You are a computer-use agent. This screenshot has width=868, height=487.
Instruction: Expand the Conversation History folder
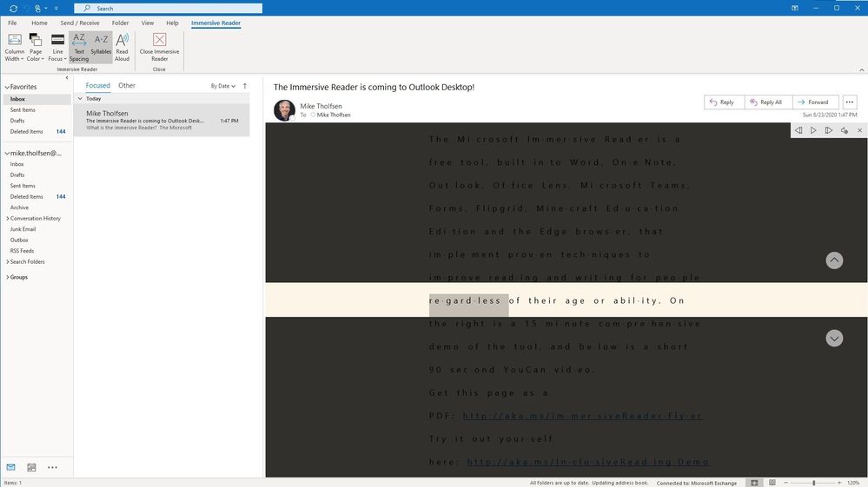(x=8, y=219)
